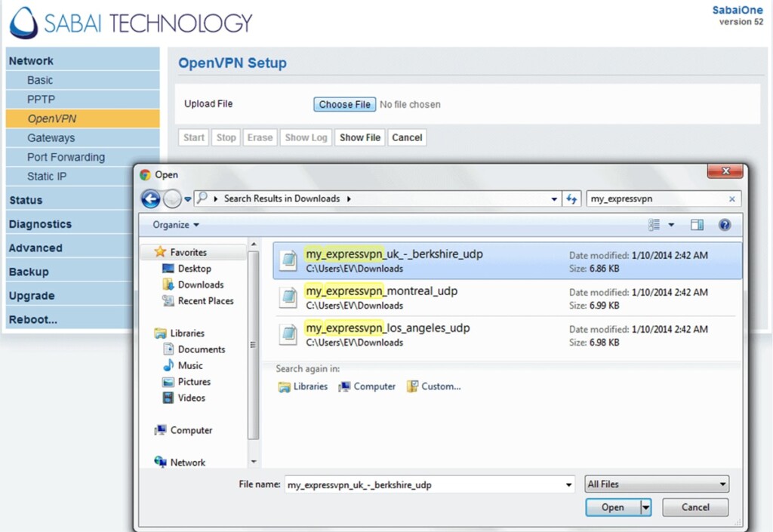Select Music library in navigation pane
This screenshot has width=773, height=532.
[x=183, y=365]
